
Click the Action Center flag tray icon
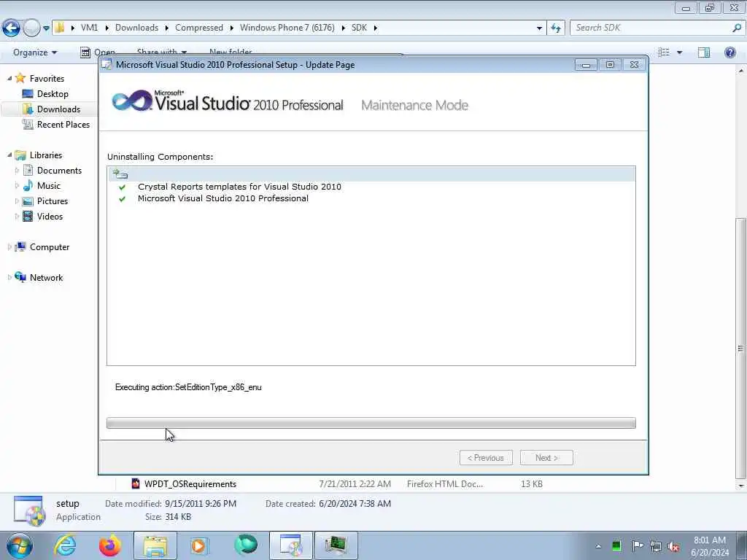[637, 545]
